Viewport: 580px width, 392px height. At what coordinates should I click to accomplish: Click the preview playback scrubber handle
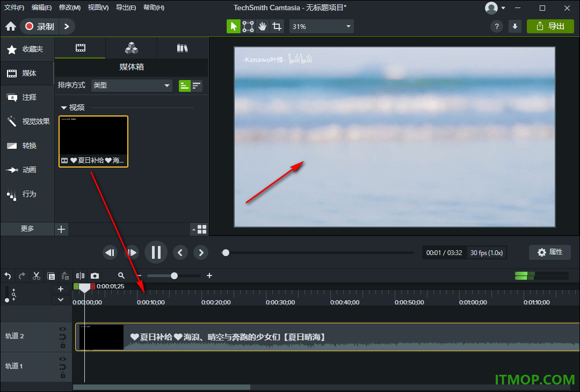(x=226, y=252)
